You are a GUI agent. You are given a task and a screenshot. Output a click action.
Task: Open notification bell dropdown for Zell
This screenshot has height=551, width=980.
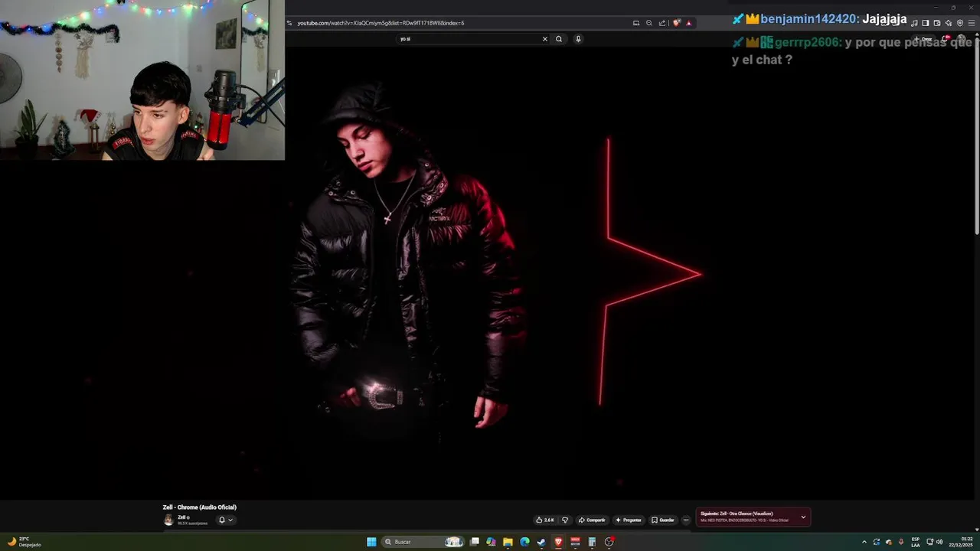point(225,520)
